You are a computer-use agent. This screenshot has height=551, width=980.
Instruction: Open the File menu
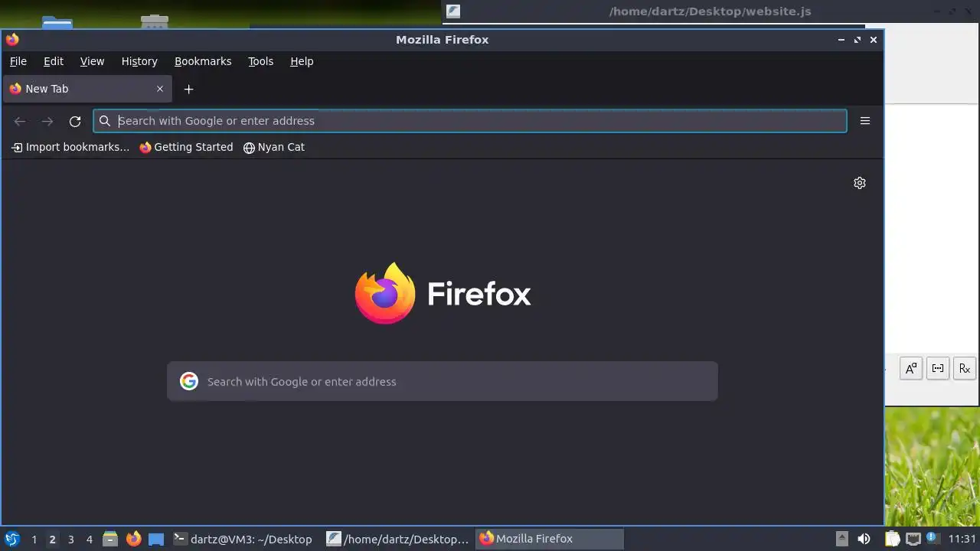pyautogui.click(x=18, y=61)
